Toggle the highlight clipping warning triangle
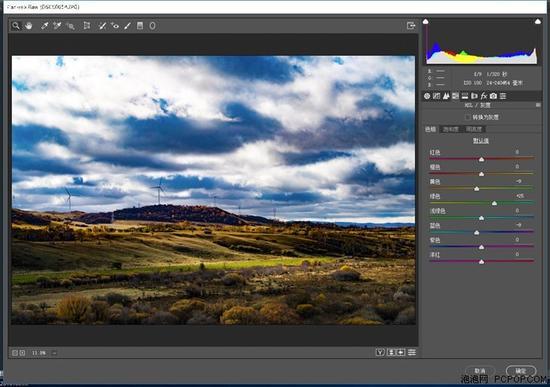The image size is (550, 387). [538, 22]
